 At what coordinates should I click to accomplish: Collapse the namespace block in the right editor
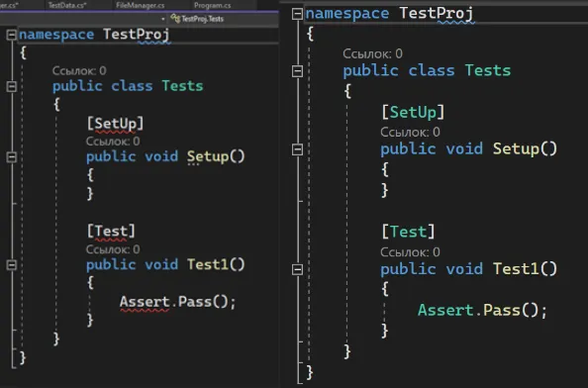(297, 14)
